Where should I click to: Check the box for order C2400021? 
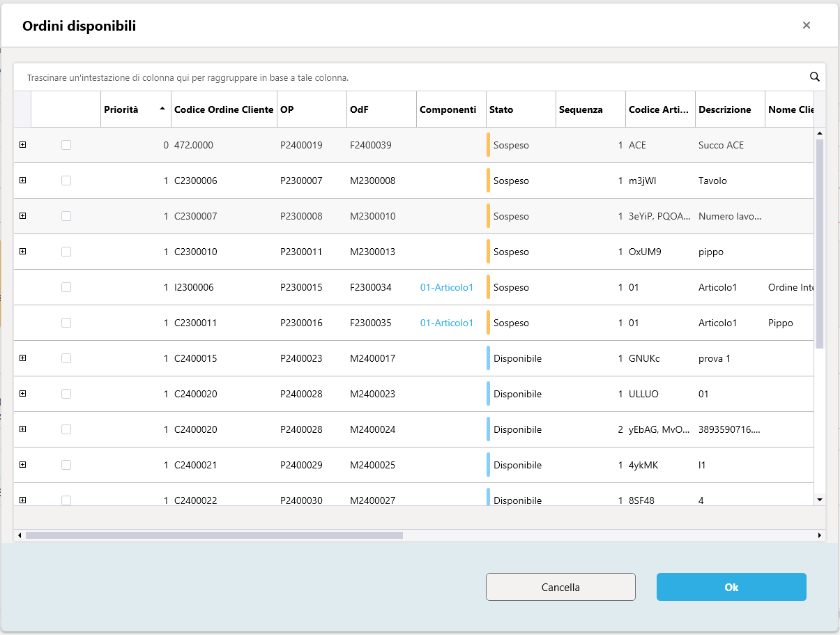click(66, 465)
